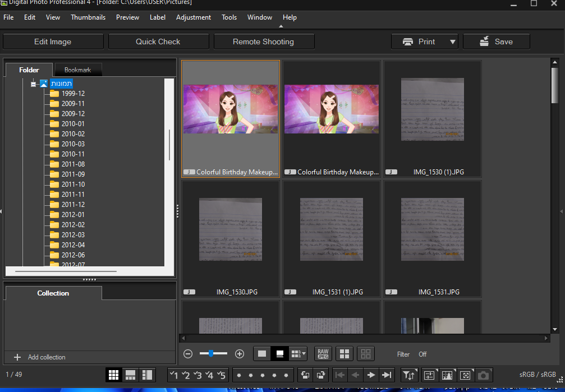The width and height of the screenshot is (565, 392).
Task: Click the Edit Image button
Action: (x=53, y=42)
